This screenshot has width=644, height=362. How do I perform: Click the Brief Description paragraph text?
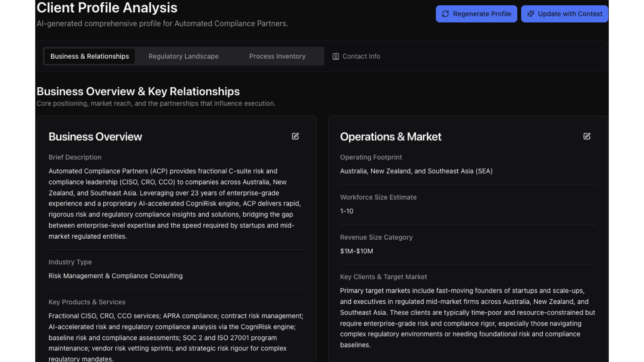174,203
